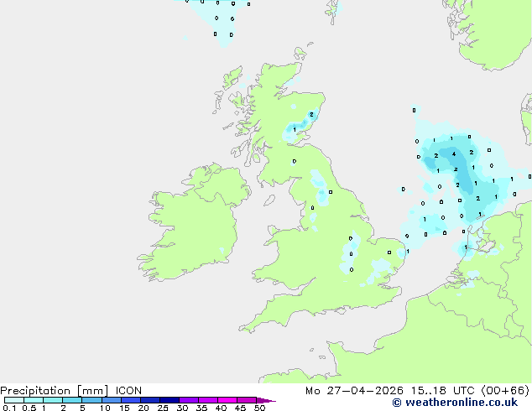Click the "ICON" model label
532x411 pixels.
point(128,391)
